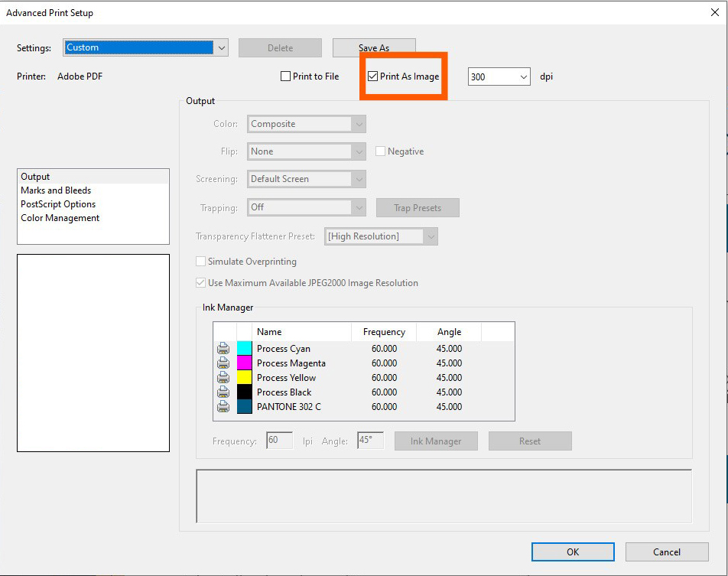Viewport: 728px width, 576px height.
Task: Close the Advanced Print Setup dialog
Action: [715, 12]
